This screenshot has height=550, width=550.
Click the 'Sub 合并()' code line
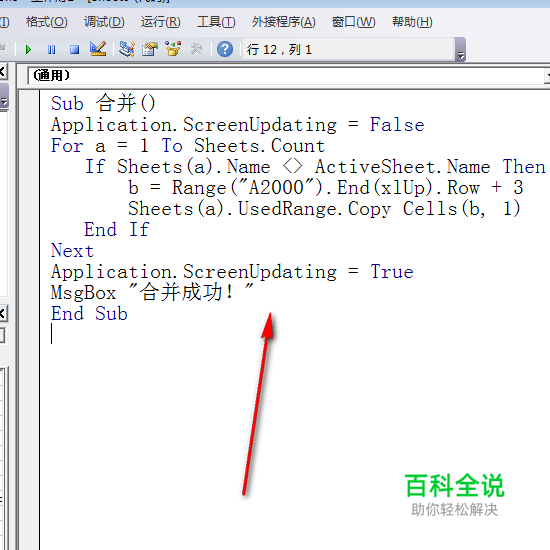103,103
